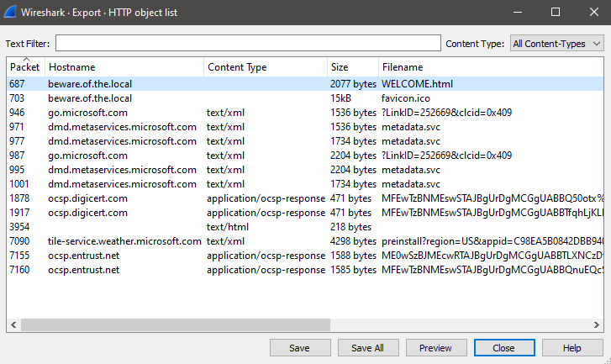Select the WELCOME.html row, packet 687
Screen dimensions: 611x364
coord(305,84)
